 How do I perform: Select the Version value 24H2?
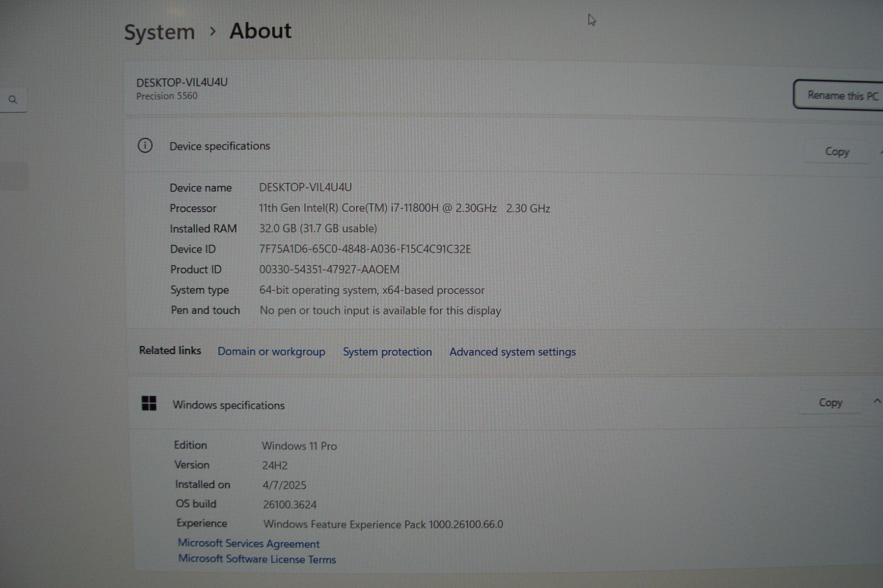point(275,466)
